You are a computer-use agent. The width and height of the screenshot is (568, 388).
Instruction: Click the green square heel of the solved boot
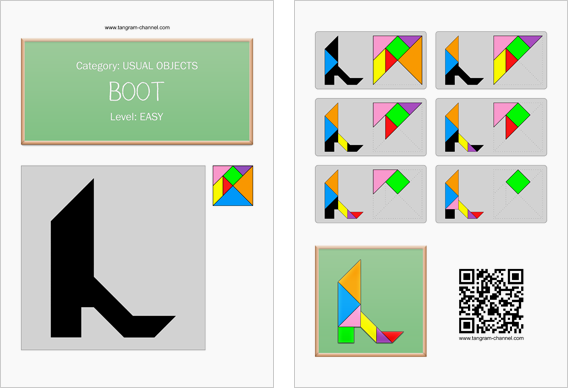click(x=346, y=335)
